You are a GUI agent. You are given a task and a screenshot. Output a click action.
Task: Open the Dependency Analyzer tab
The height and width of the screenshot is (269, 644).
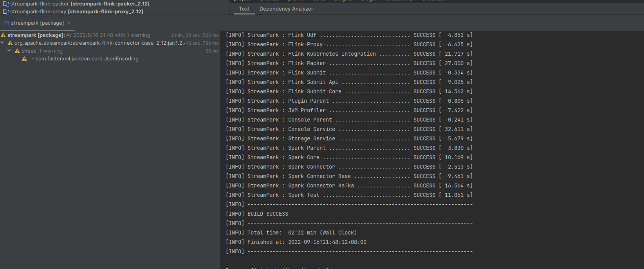tap(286, 9)
